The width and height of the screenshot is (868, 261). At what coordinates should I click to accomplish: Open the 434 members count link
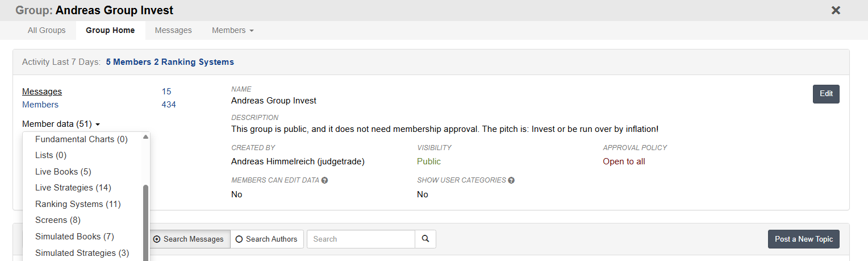(x=169, y=105)
